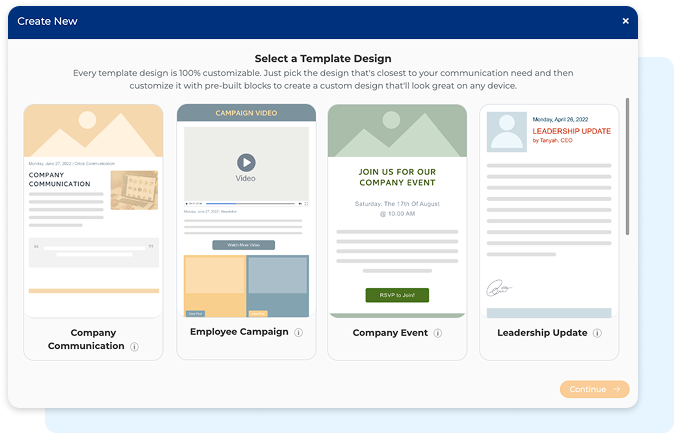Click the info icon beside Company Communication
Viewport: 674px width, 433px height.
coord(135,347)
